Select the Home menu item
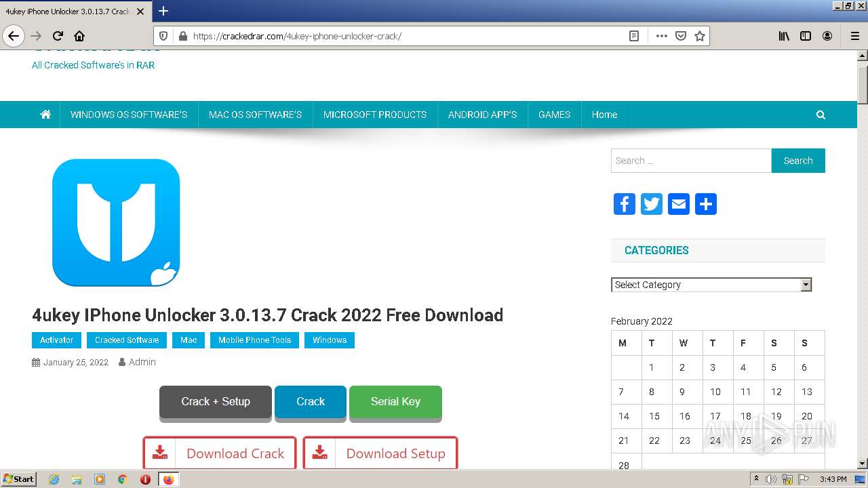Screen dimensions: 868x488 (604, 115)
